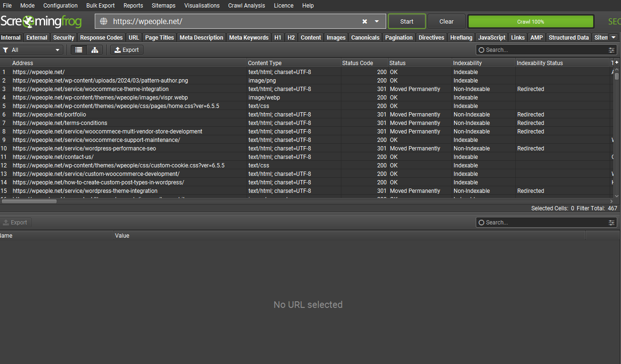
Task: Click the vertical scrollbar of table
Action: point(617,75)
